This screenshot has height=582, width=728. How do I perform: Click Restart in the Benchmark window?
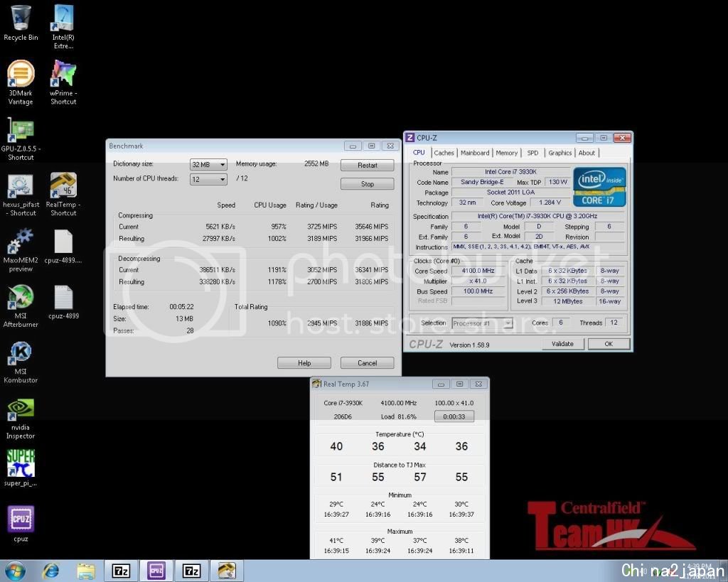(368, 166)
